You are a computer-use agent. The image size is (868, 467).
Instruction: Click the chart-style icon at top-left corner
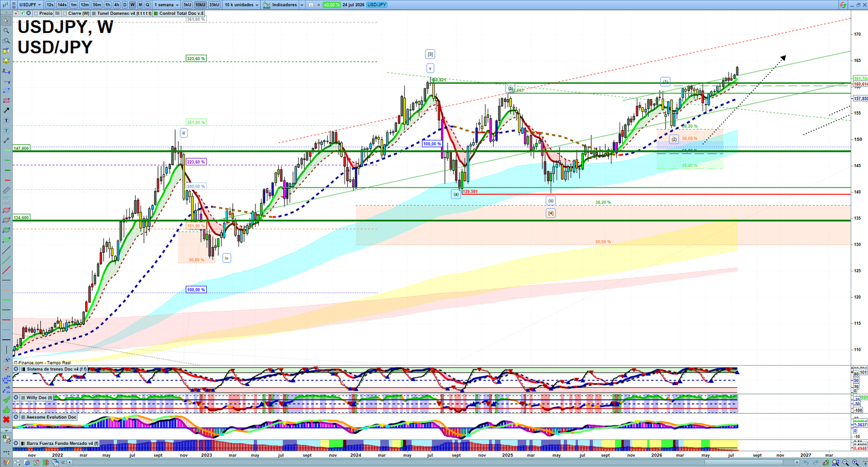click(x=5, y=5)
